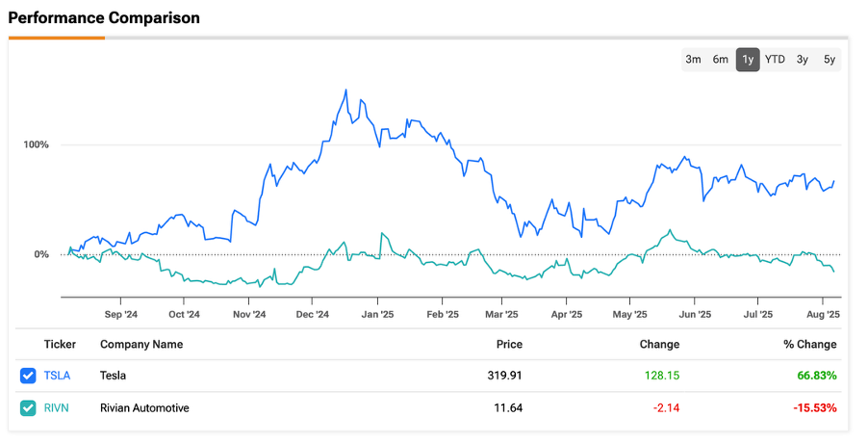
Task: Click the Nov '24 axis label
Action: [249, 315]
